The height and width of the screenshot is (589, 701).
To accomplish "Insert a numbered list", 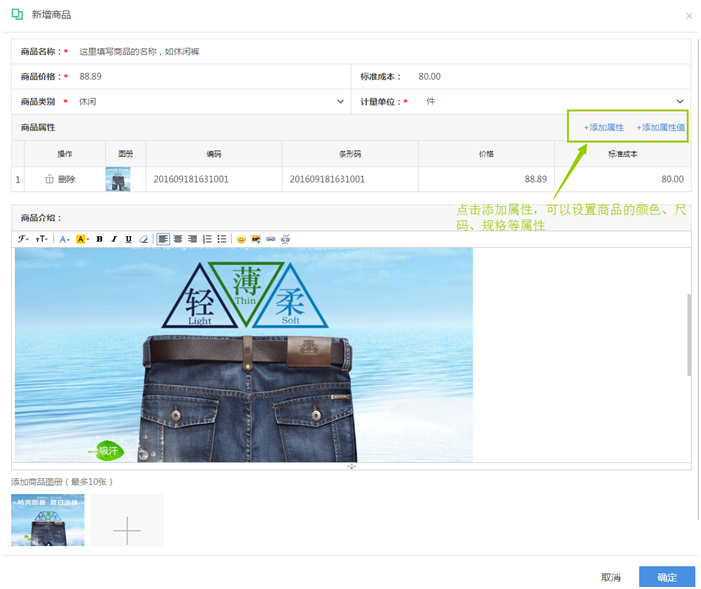I will point(207,239).
